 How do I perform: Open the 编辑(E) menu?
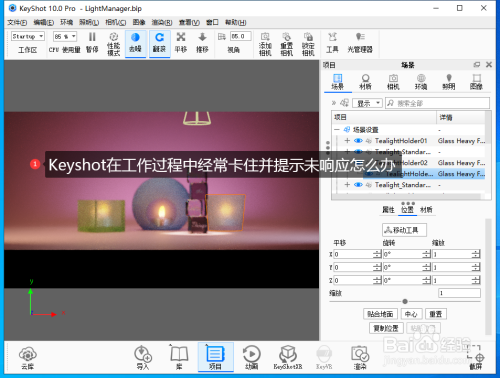[x=44, y=22]
